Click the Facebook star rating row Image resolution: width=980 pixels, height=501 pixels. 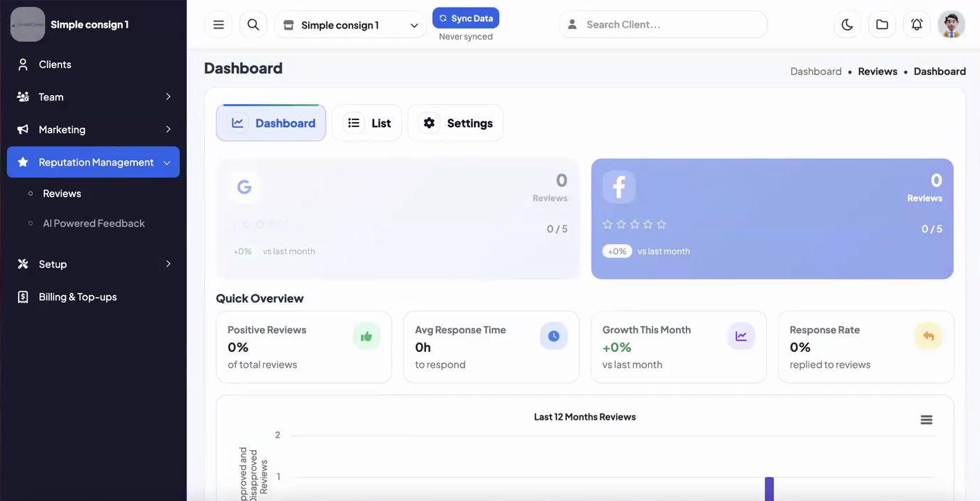(x=634, y=224)
